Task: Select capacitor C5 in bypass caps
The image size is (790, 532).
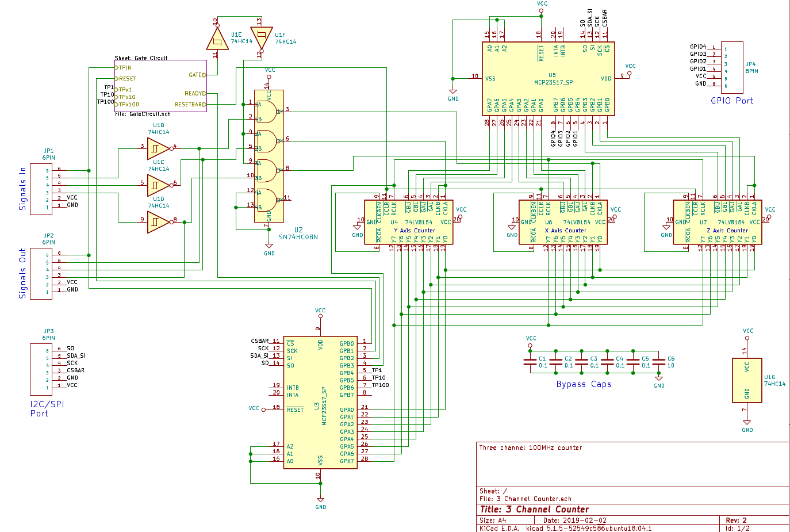Action: (x=634, y=362)
